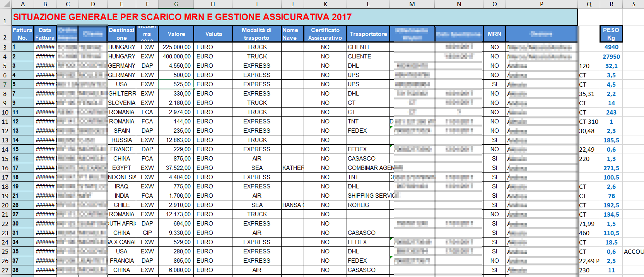Screen dimensions: 644x277
Task: Select row 7 via its row header
Action: [5, 84]
